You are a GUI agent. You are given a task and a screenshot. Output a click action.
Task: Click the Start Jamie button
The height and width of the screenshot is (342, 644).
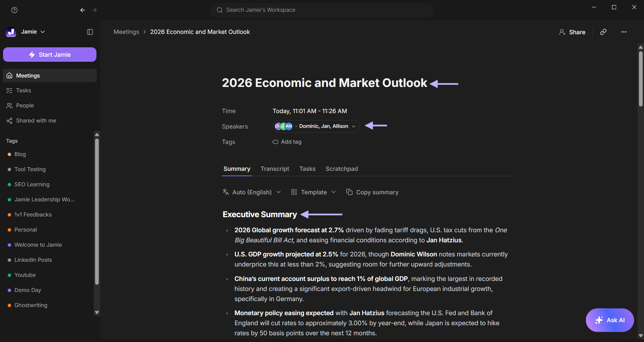click(50, 55)
